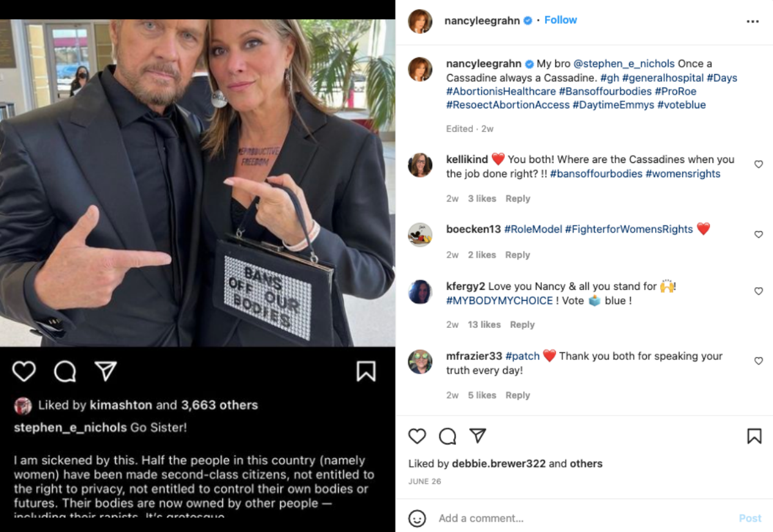Image resolution: width=773 pixels, height=532 pixels.
Task: Click Follow next to nancyleegrahn
Action: (560, 20)
